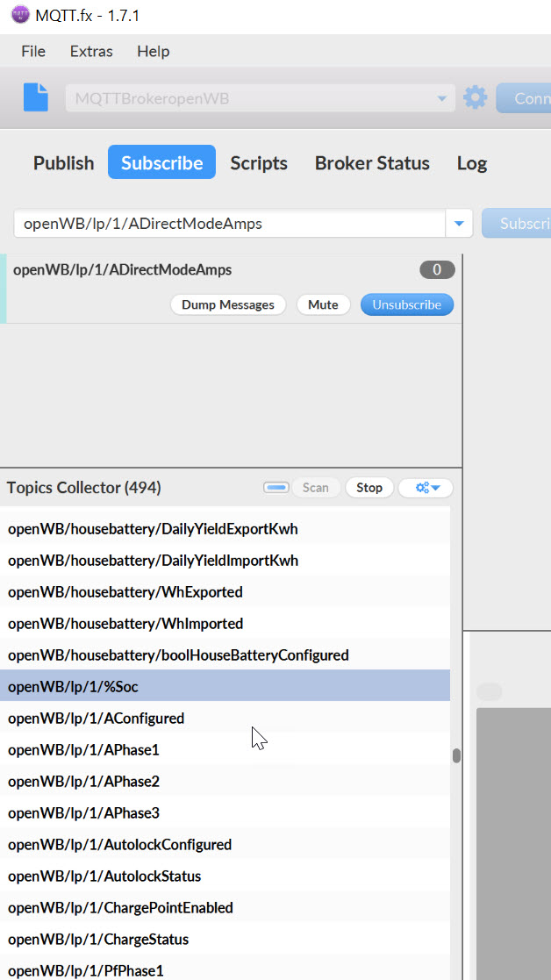Switch to the Broker Status tab
Viewport: 551px width, 980px height.
click(x=372, y=163)
